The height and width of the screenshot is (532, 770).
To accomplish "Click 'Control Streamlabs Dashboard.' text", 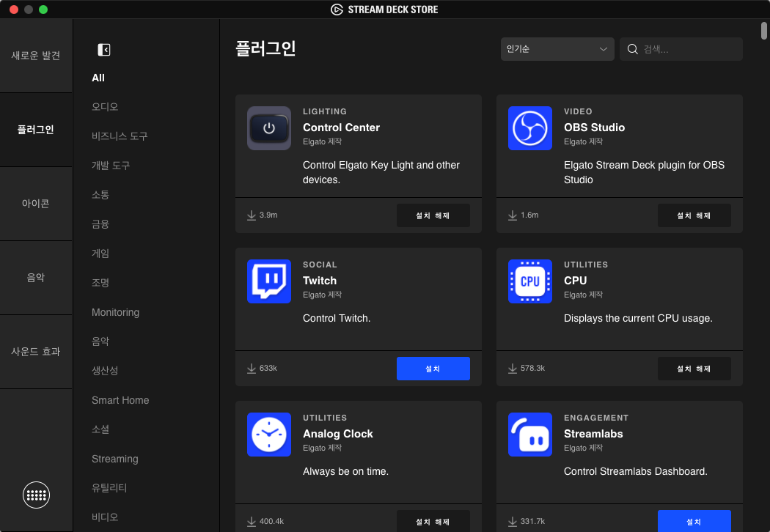I will [x=636, y=472].
